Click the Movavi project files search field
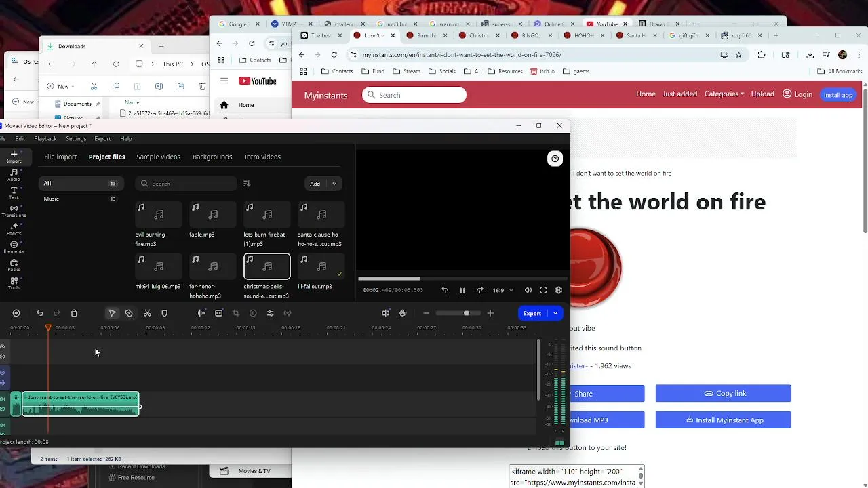 (186, 184)
